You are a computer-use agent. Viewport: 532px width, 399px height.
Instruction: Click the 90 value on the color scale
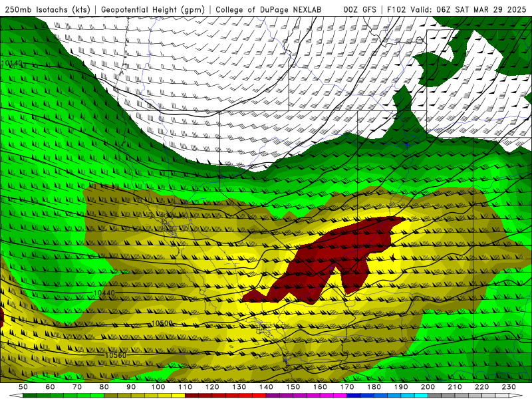click(x=131, y=387)
